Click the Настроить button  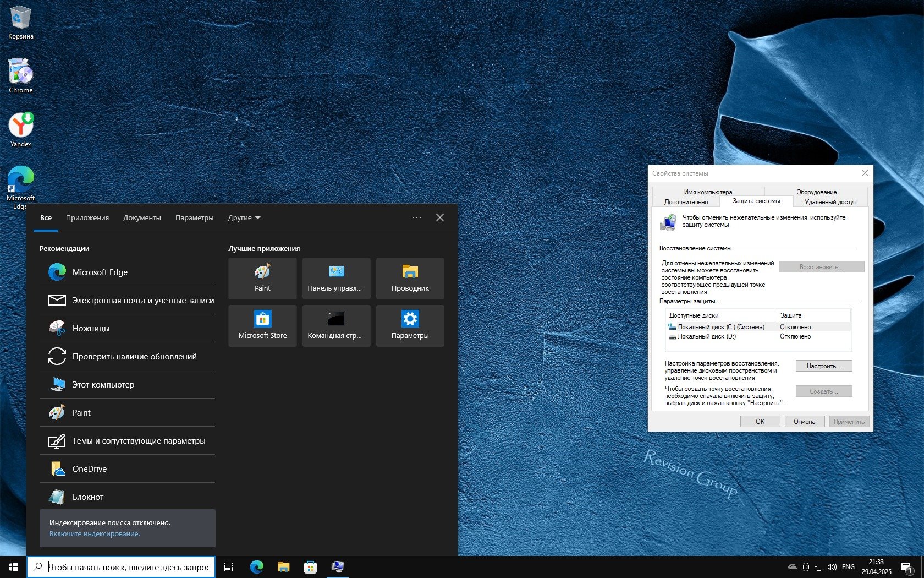(x=823, y=366)
